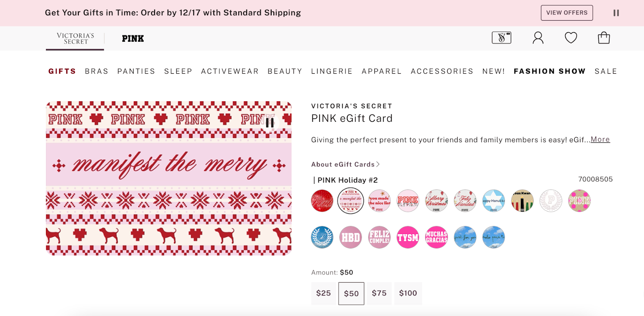Open the shopping bag icon
The image size is (644, 316).
coord(604,38)
